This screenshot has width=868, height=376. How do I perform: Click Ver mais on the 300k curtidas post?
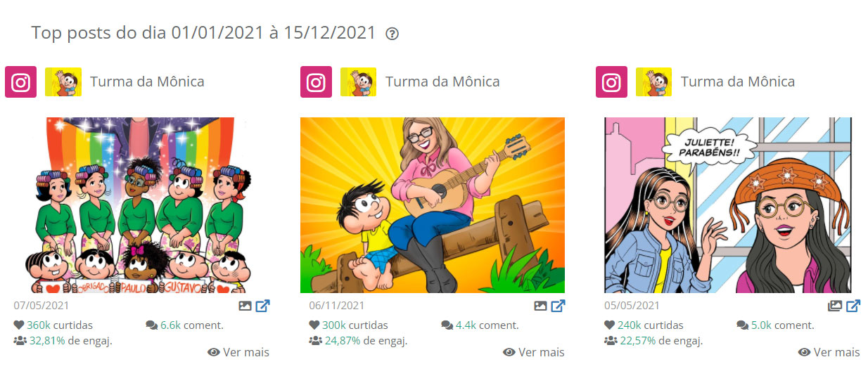coord(534,352)
